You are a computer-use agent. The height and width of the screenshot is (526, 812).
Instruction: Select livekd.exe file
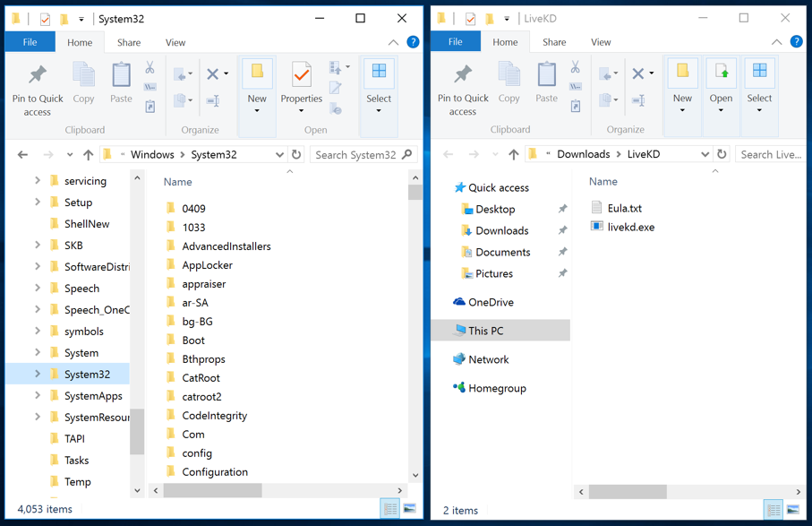click(622, 227)
